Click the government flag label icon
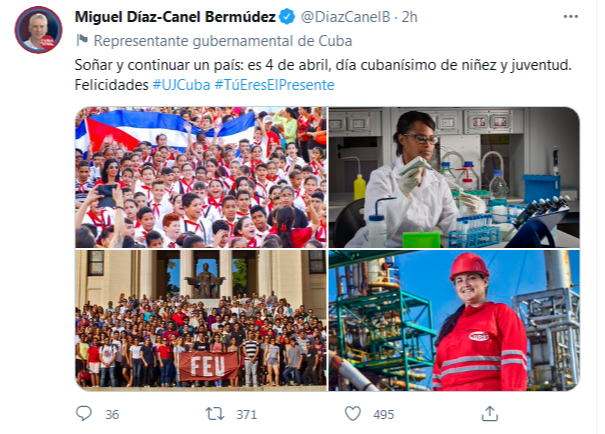Image resolution: width=605 pixels, height=434 pixels. (x=82, y=40)
